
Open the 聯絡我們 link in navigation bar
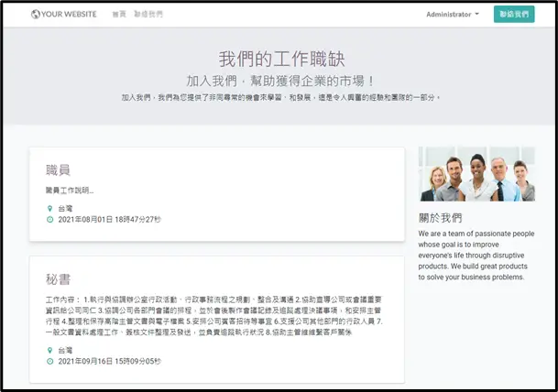click(148, 15)
